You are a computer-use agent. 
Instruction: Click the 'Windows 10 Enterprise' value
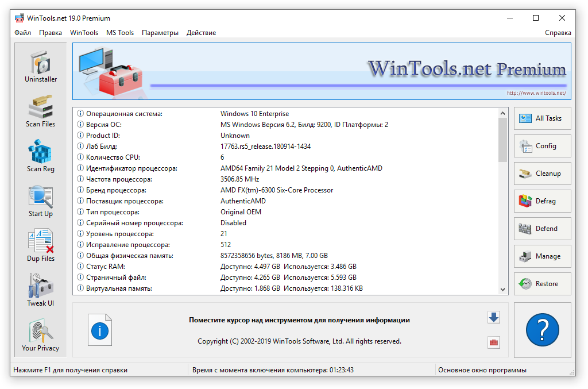click(x=254, y=114)
